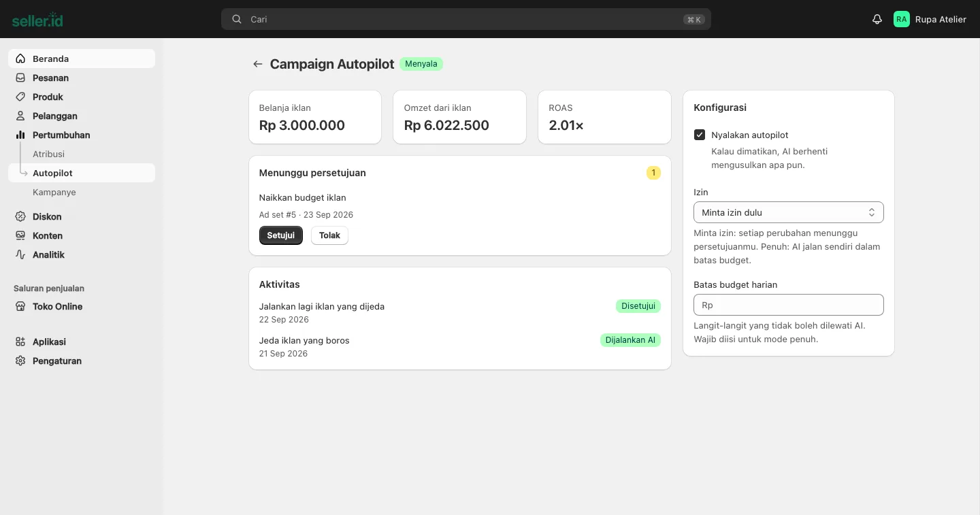Click the 'Ad set #5 · 23 Sep 2026' text
The height and width of the screenshot is (515, 980).
click(x=306, y=215)
